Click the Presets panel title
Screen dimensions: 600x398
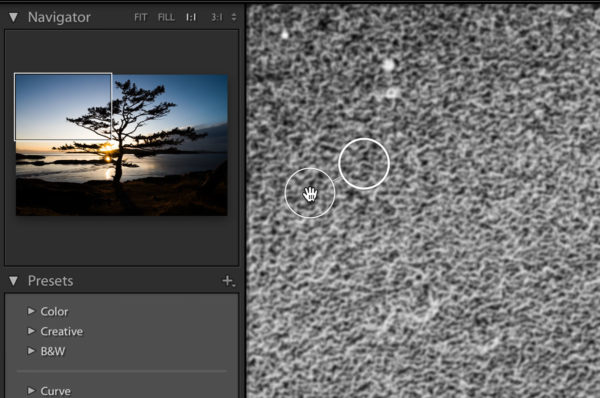pos(51,281)
